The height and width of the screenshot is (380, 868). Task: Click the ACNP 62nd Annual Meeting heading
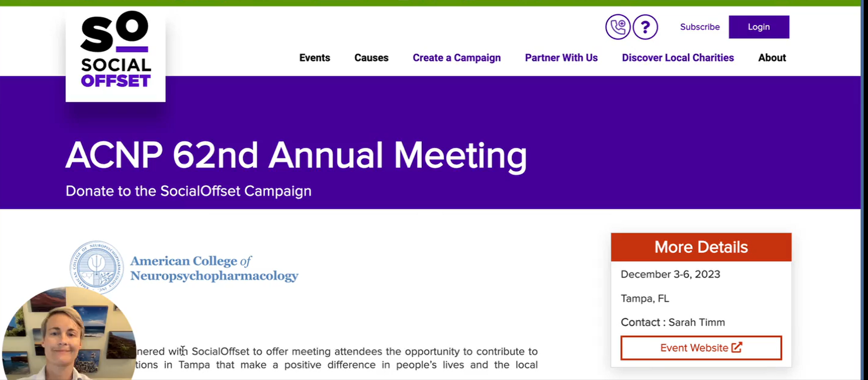point(296,155)
